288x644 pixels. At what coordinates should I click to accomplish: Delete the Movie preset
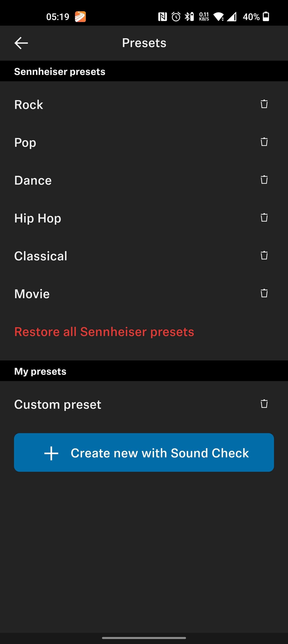264,293
